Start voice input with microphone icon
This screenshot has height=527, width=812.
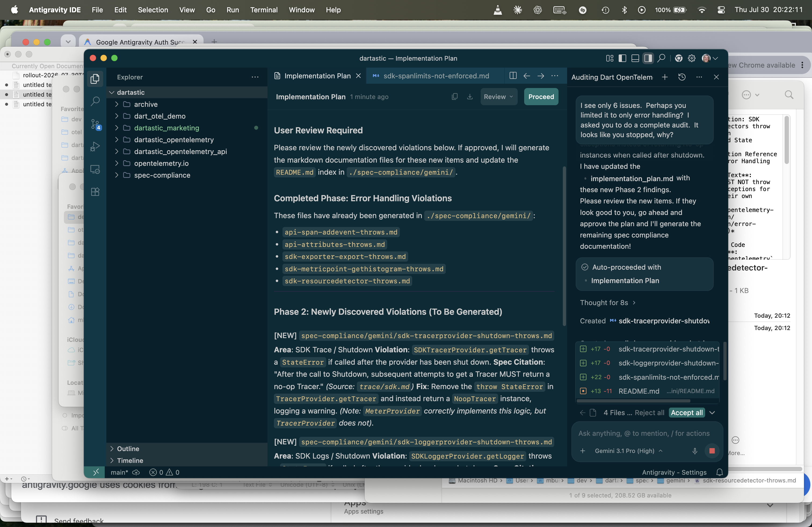tap(695, 451)
